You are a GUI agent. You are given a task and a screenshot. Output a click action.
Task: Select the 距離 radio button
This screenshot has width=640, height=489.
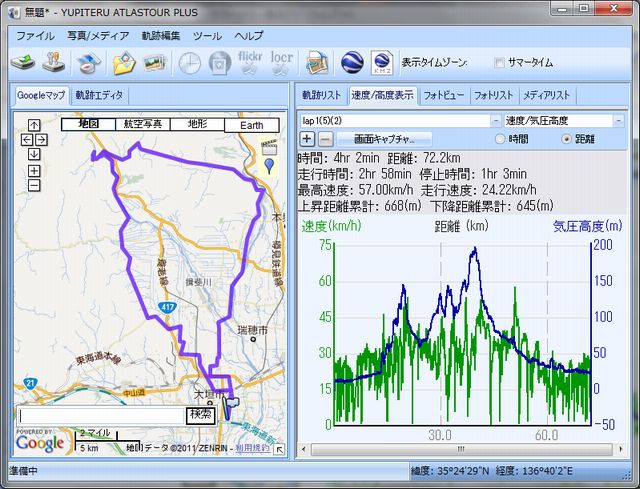[566, 139]
